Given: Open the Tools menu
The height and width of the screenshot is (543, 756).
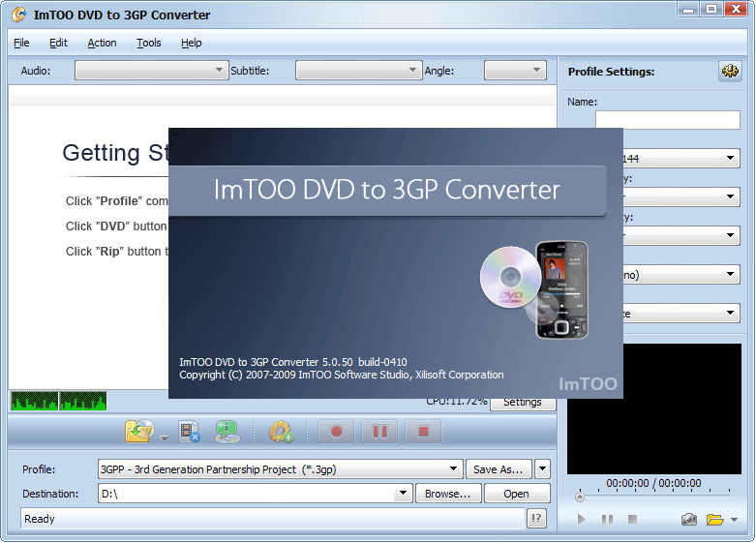Looking at the screenshot, I should (x=148, y=43).
